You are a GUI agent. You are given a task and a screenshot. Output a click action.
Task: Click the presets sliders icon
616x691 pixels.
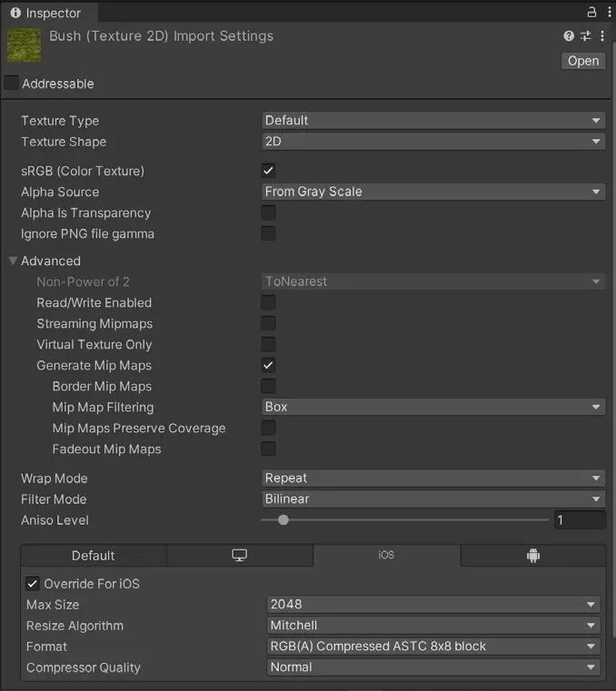click(x=586, y=35)
